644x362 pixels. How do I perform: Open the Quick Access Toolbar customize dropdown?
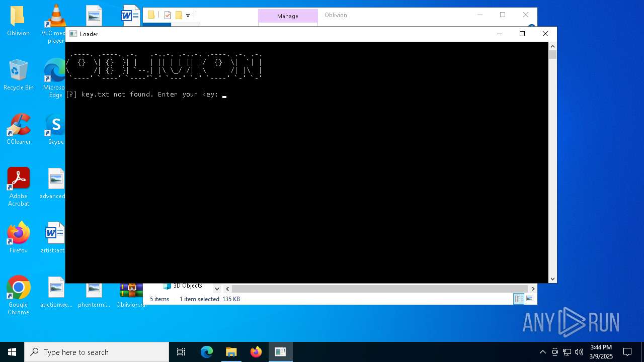coord(188,16)
